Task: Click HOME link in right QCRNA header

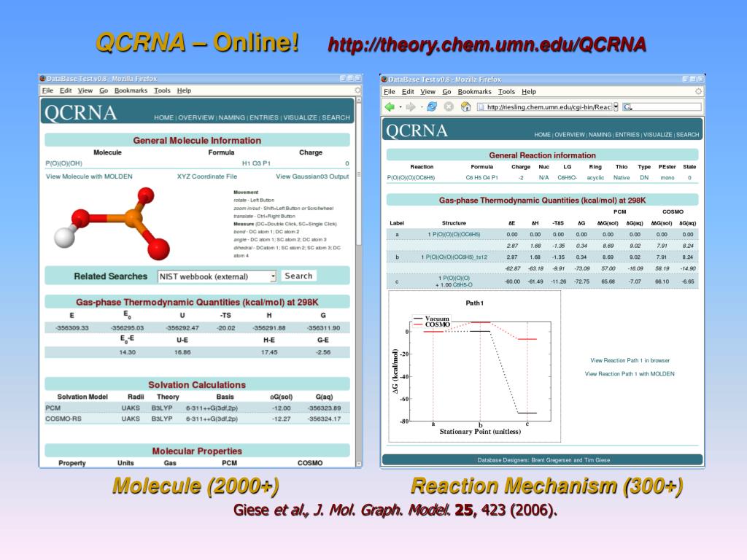Action: (542, 135)
